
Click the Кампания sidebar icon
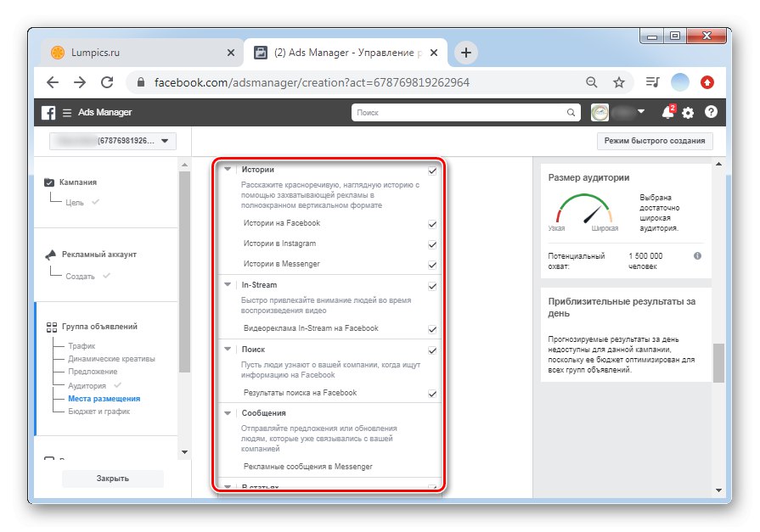point(49,182)
